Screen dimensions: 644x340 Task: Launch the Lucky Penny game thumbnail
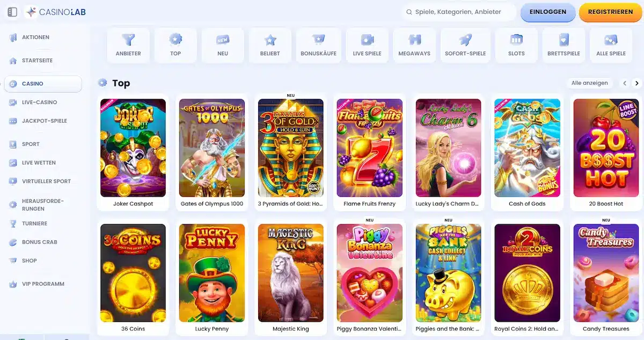(212, 273)
